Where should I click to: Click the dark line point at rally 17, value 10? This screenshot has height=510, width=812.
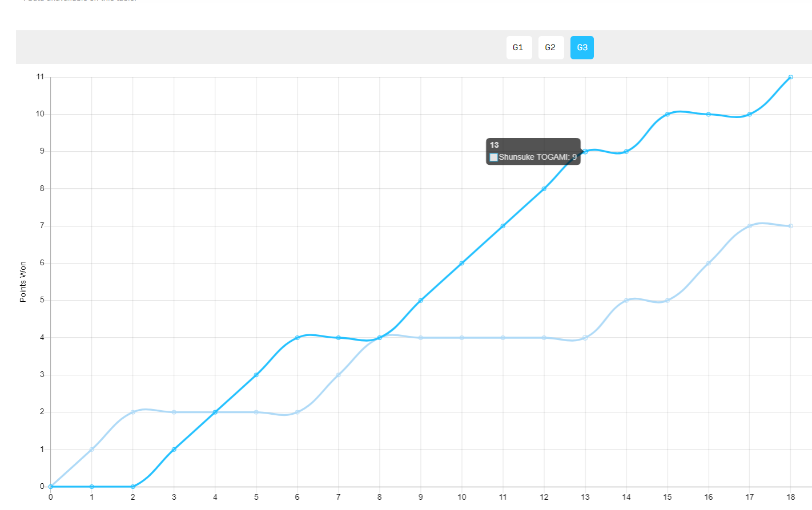tap(750, 114)
